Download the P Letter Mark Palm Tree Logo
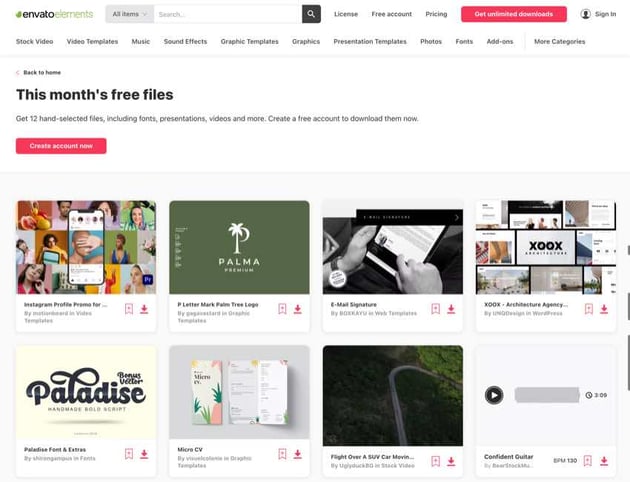 pyautogui.click(x=298, y=309)
